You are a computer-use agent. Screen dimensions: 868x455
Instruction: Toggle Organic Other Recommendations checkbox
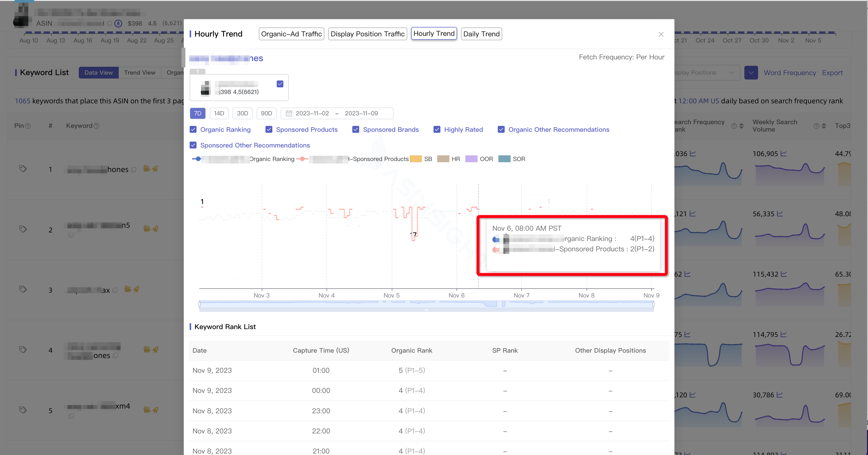(x=501, y=129)
